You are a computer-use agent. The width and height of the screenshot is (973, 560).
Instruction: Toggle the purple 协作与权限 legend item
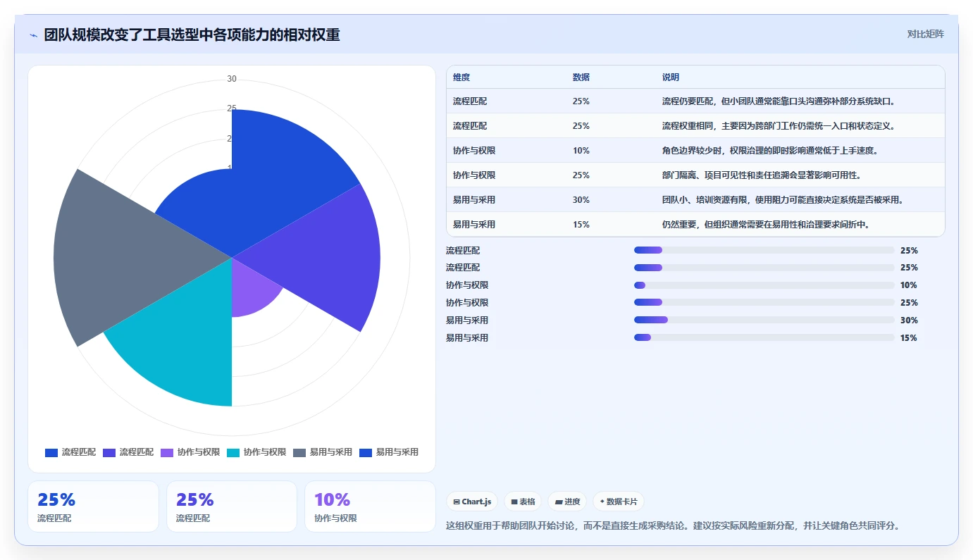pyautogui.click(x=190, y=452)
